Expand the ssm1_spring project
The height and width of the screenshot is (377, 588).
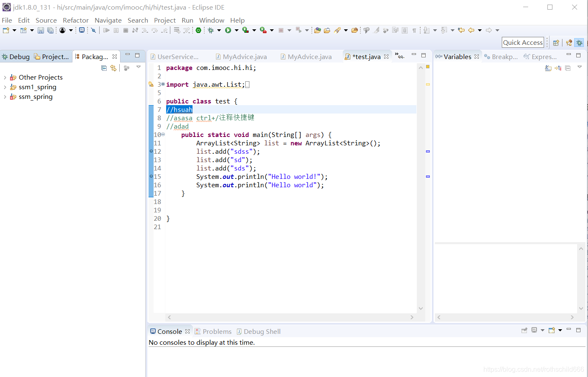point(5,87)
